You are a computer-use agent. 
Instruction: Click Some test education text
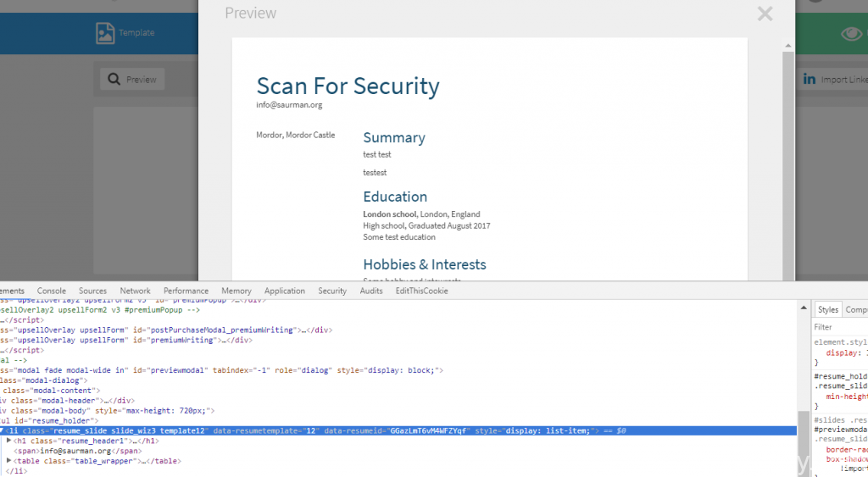tap(399, 237)
